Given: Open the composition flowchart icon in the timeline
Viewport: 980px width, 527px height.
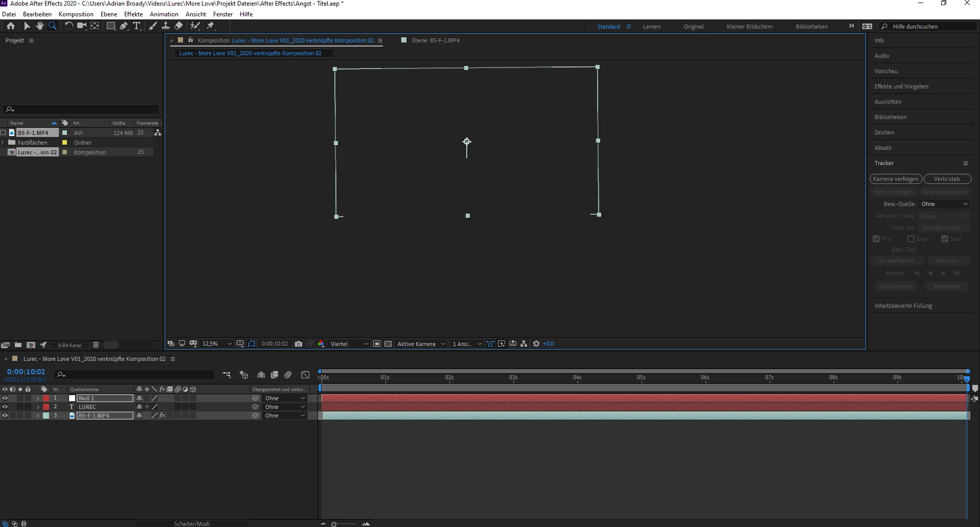Looking at the screenshot, I should point(226,375).
